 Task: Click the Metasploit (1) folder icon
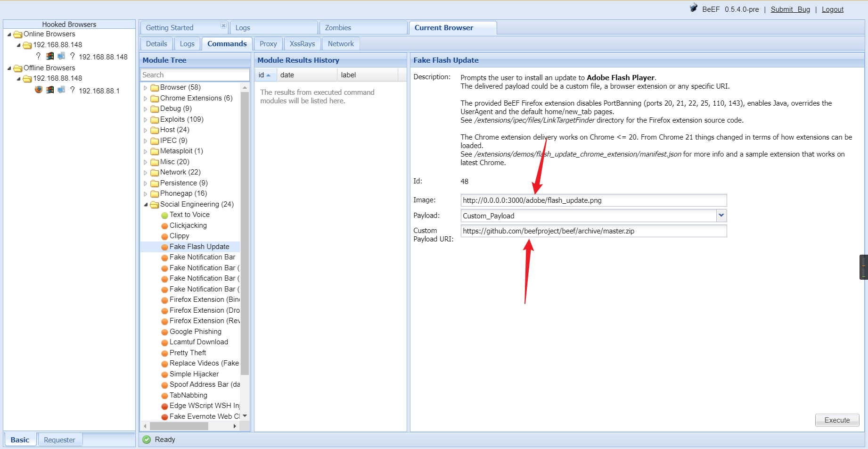click(x=155, y=151)
